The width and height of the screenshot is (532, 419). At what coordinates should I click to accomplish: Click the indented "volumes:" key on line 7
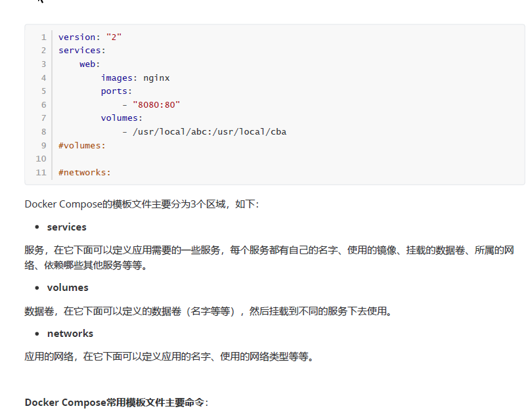(122, 118)
